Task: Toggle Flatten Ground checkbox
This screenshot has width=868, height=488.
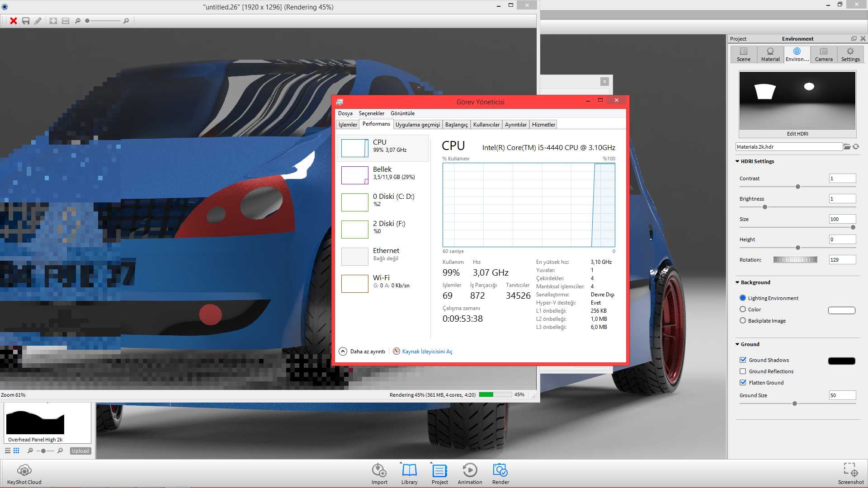Action: 743,383
